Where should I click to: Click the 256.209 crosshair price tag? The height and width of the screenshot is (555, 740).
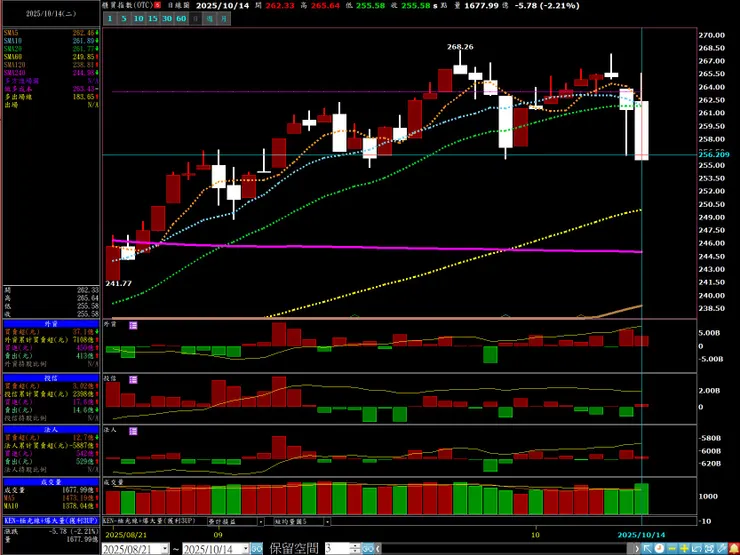pos(715,155)
